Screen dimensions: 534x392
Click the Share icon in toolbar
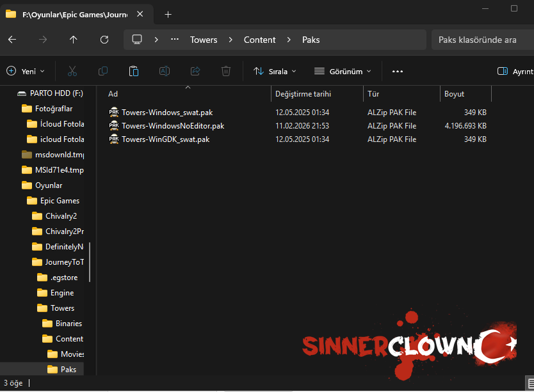pos(195,71)
